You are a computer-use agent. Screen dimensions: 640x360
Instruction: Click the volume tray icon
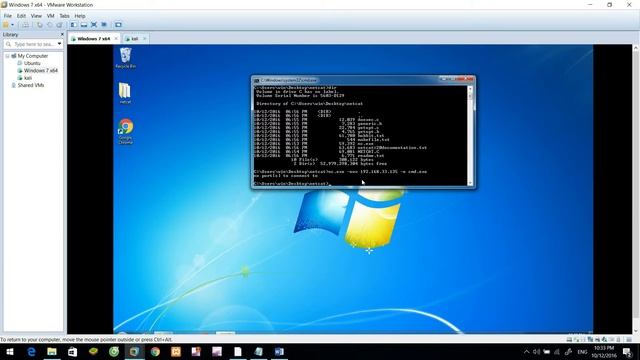coord(536,352)
